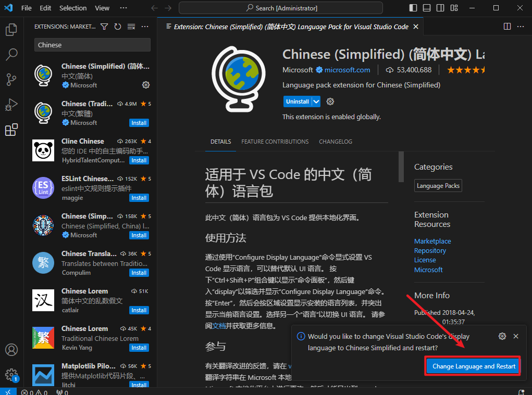Clear extensions search results icon
Screen dimensions: 532x395
point(131,27)
